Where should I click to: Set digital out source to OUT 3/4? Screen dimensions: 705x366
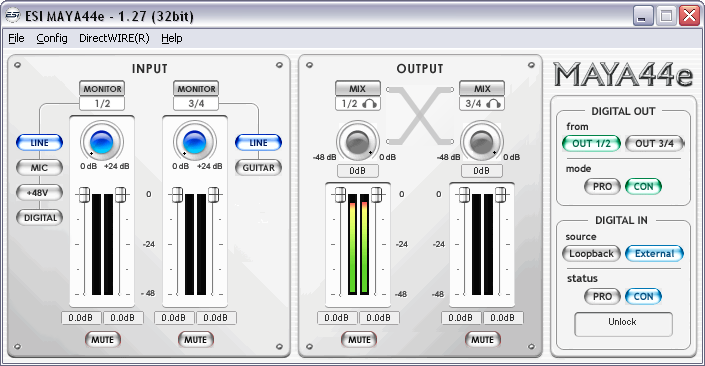[654, 143]
